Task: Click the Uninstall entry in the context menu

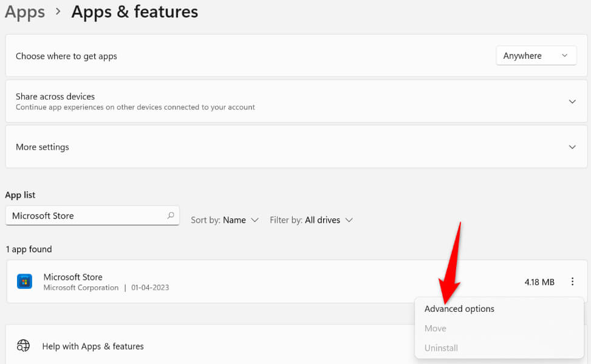Action: [441, 348]
